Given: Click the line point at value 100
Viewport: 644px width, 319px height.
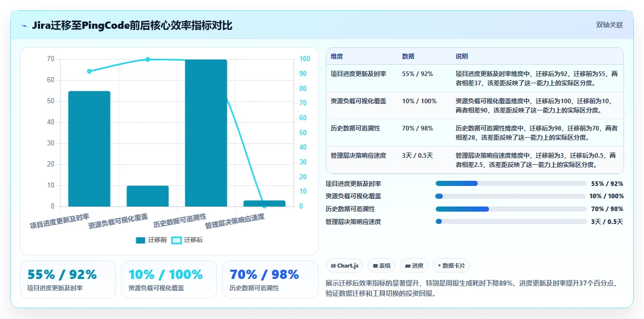Looking at the screenshot, I should coord(148,60).
